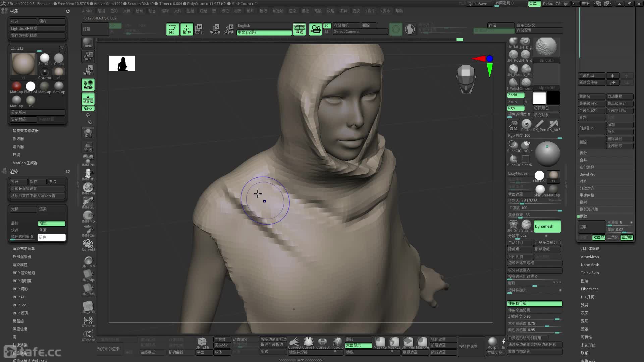This screenshot has height=362, width=644.
Task: Open the Z插件 menu
Action: click(370, 11)
